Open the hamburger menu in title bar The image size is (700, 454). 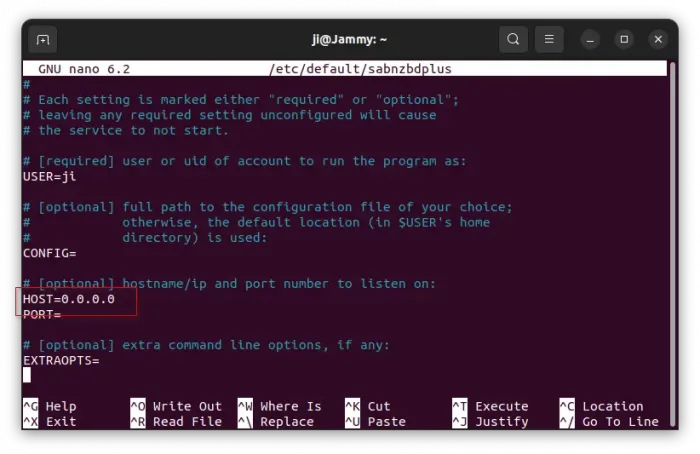(549, 40)
